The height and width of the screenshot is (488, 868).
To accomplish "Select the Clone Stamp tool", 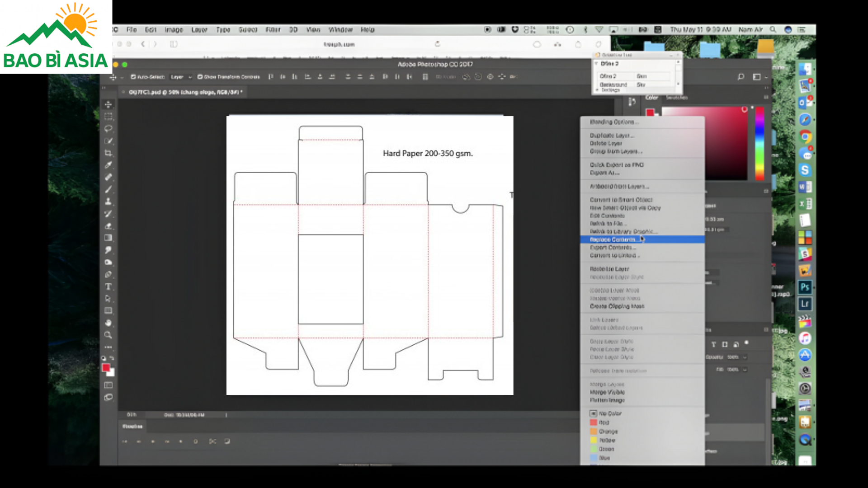I will point(108,202).
